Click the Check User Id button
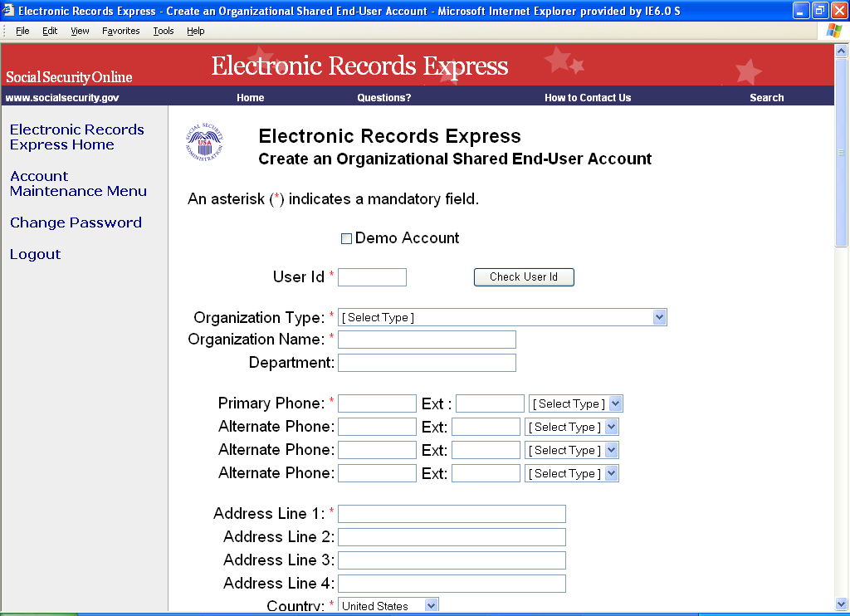The height and width of the screenshot is (616, 850). pyautogui.click(x=524, y=277)
